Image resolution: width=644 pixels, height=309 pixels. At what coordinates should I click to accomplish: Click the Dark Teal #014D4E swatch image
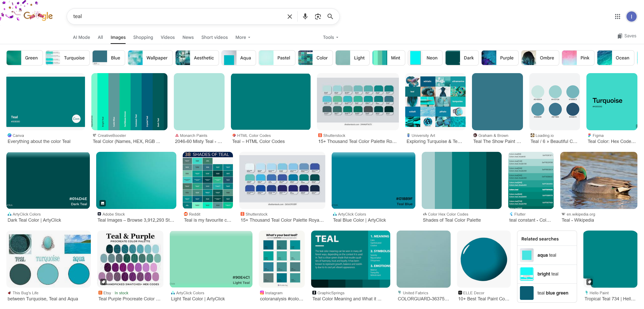pyautogui.click(x=48, y=180)
